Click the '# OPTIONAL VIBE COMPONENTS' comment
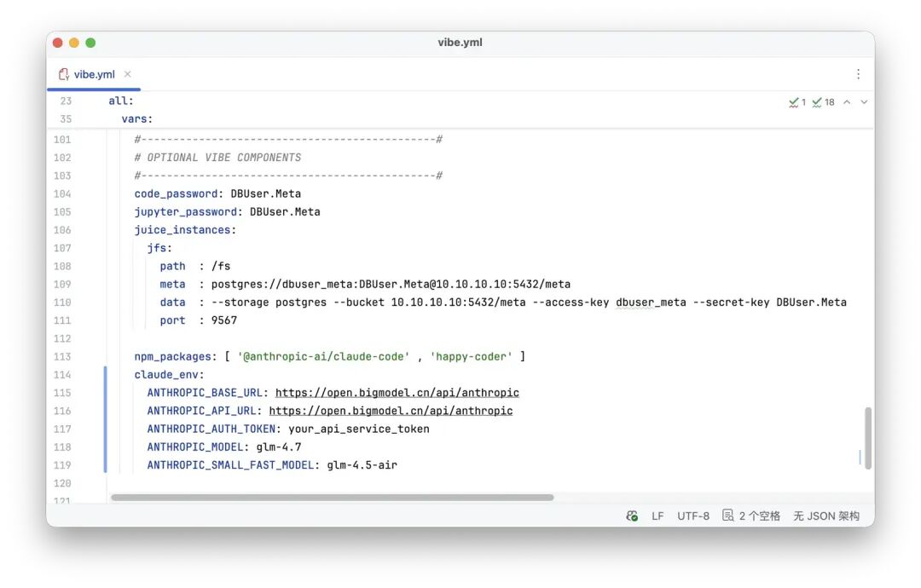The width and height of the screenshot is (921, 588). coord(217,158)
